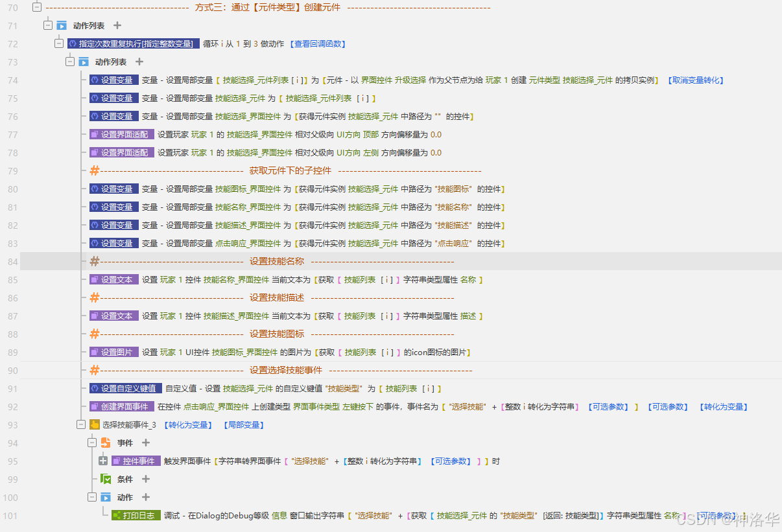Click the 可选参数 link on line 95
782x532 pixels.
click(451, 461)
